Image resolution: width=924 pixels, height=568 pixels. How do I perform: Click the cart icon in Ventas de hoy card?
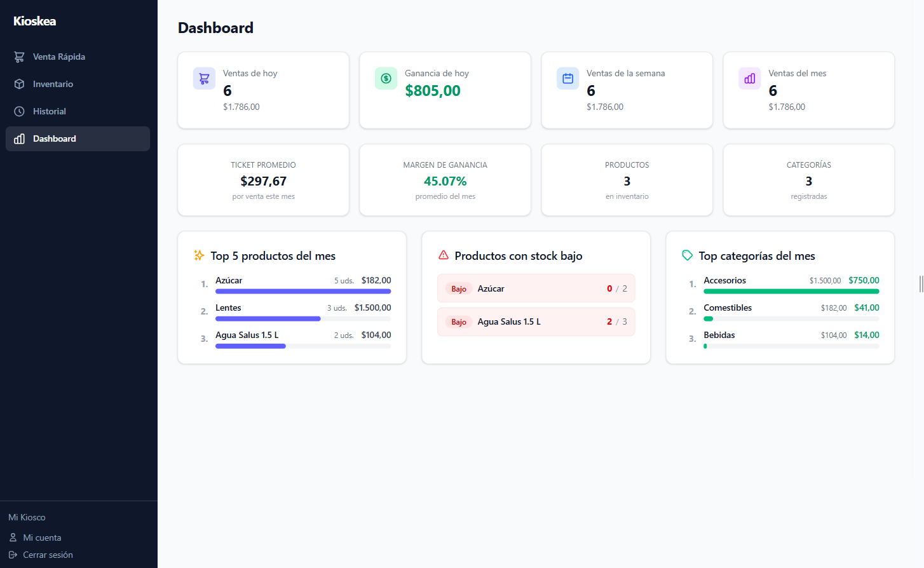pos(204,79)
